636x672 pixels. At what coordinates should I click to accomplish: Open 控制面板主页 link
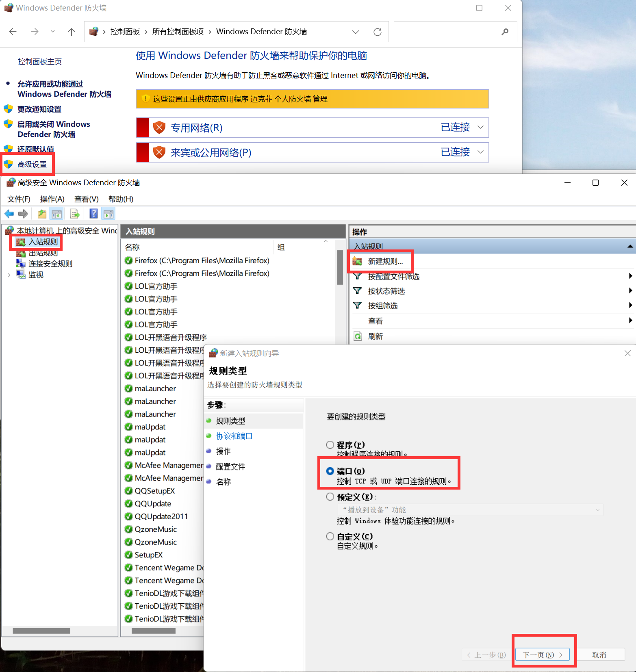point(40,61)
